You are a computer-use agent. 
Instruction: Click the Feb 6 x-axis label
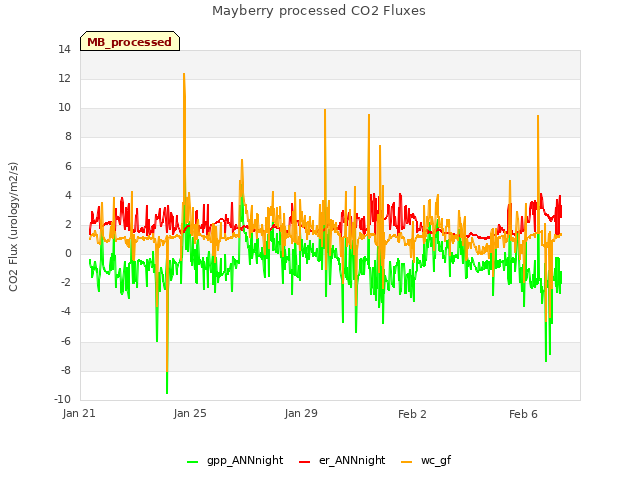[523, 414]
